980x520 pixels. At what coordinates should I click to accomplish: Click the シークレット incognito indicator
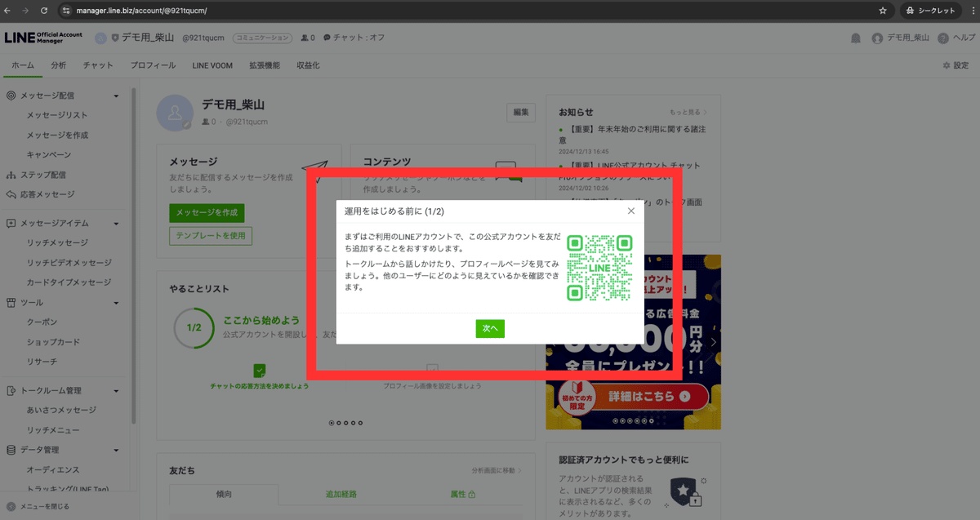click(x=930, y=11)
